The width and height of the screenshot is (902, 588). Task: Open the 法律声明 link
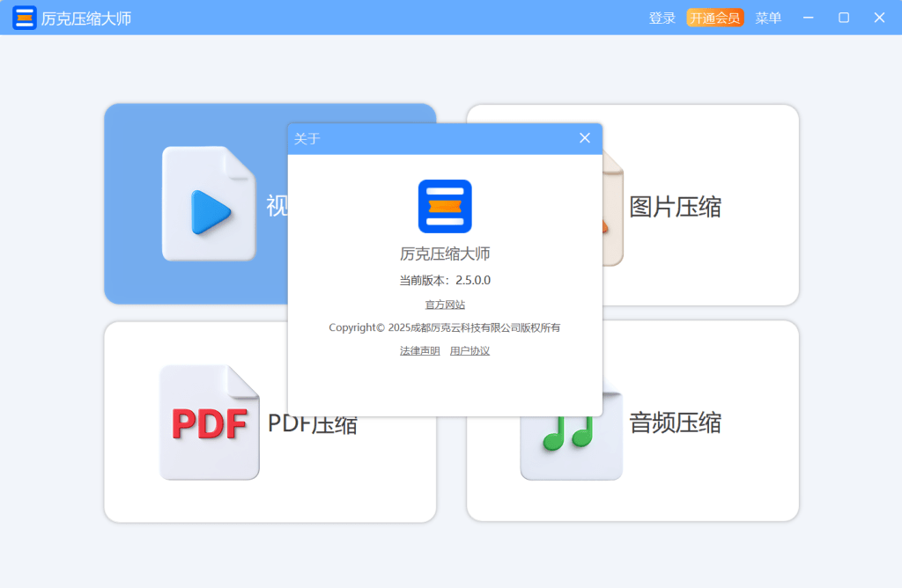tap(420, 350)
